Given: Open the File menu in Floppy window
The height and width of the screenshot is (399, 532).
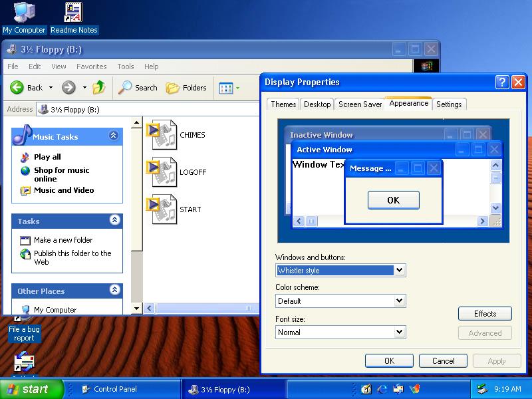Looking at the screenshot, I should (13, 66).
